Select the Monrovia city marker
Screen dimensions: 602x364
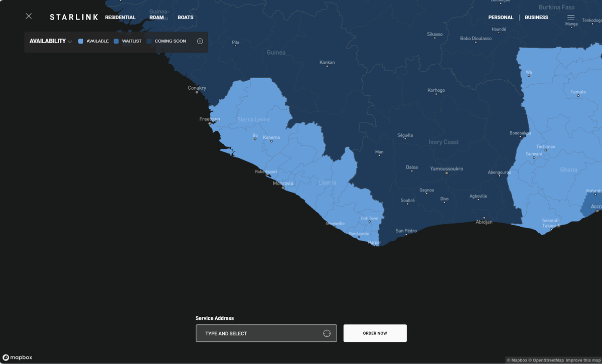click(x=282, y=188)
